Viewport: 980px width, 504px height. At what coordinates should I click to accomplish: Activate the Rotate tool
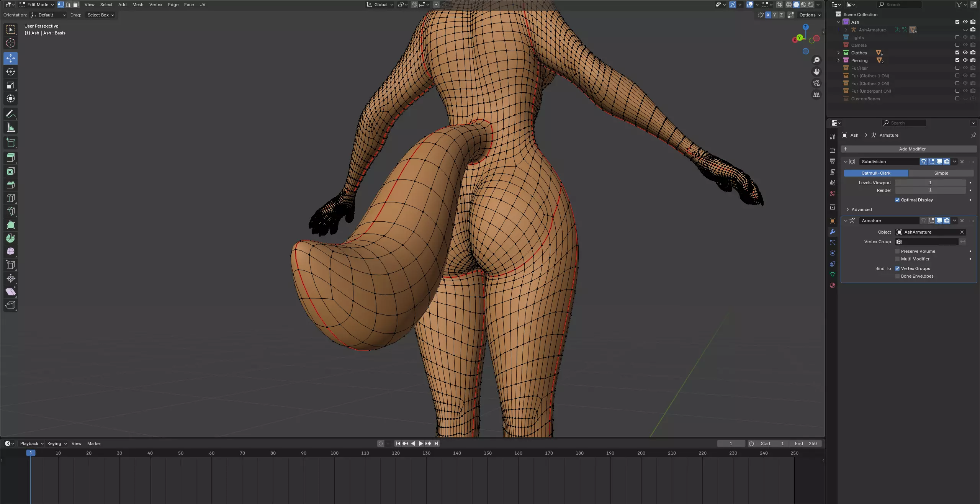coord(11,72)
